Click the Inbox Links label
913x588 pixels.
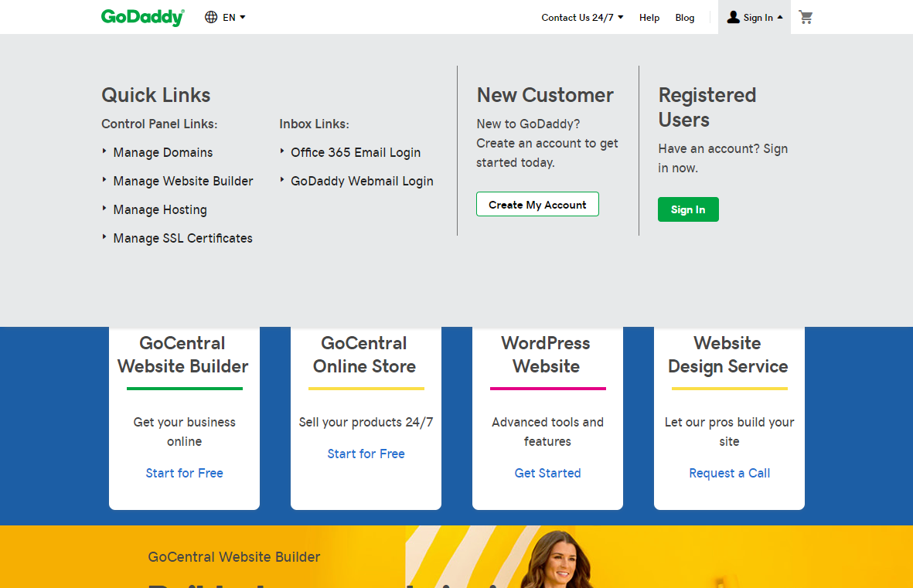(x=315, y=124)
